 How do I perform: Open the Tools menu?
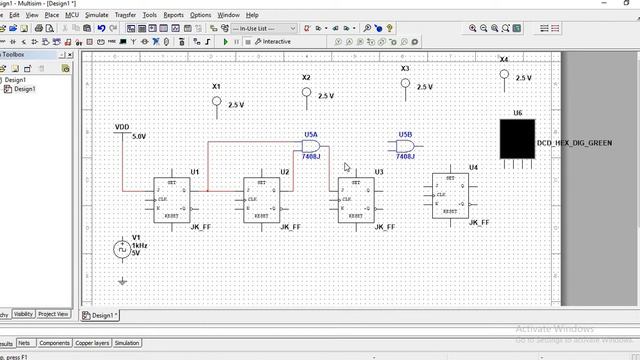[x=149, y=15]
